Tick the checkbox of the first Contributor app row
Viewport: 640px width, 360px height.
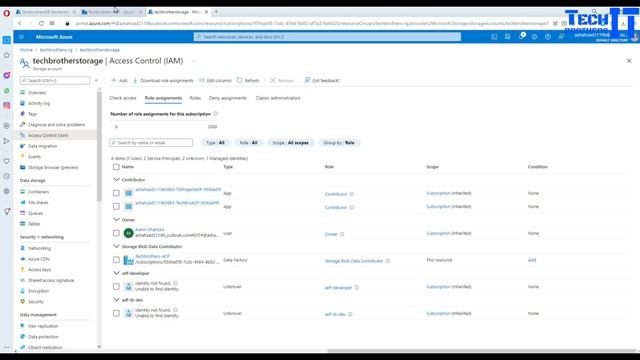point(116,193)
